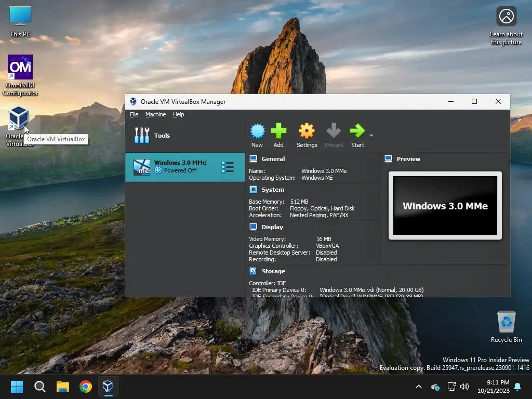The image size is (532, 399).
Task: Click the Storage disk icon
Action: pos(253,271)
